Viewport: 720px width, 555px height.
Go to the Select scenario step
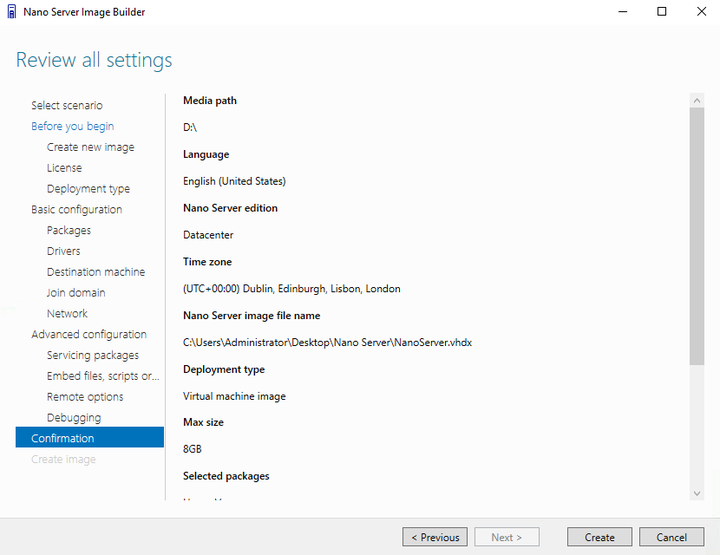click(67, 105)
